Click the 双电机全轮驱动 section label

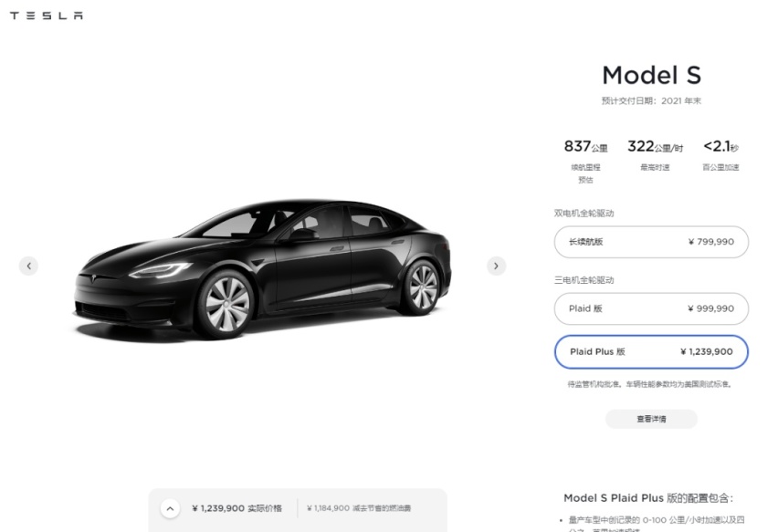click(584, 214)
